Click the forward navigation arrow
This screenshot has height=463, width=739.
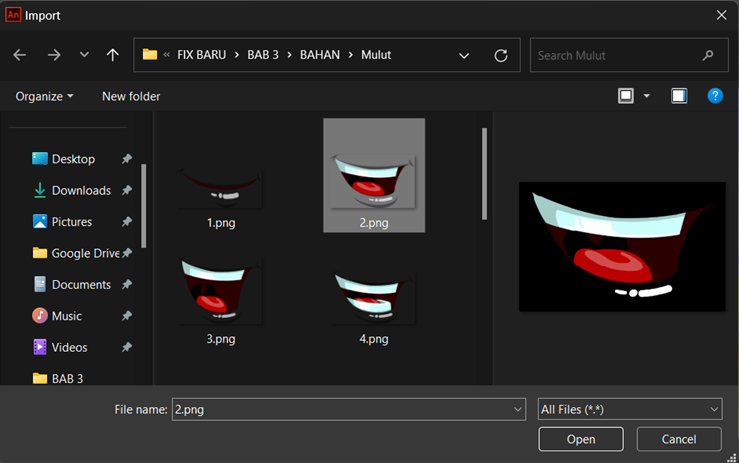pos(54,55)
